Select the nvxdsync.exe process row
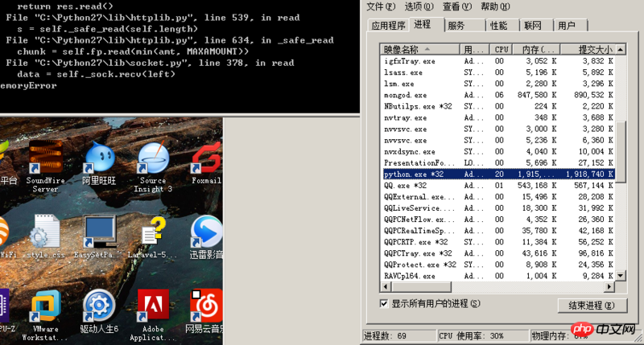This screenshot has width=644, height=345. coord(498,152)
